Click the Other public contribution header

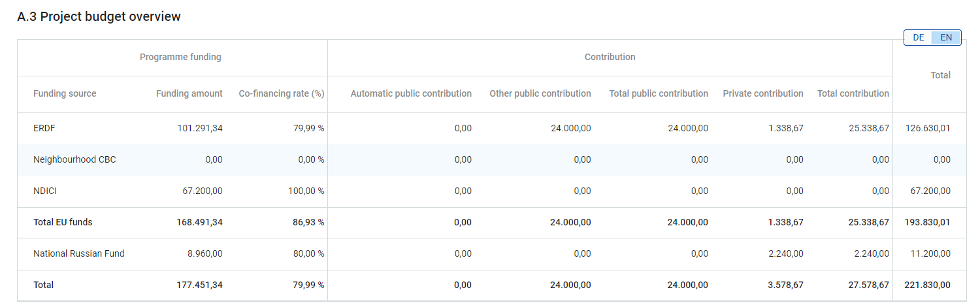540,94
